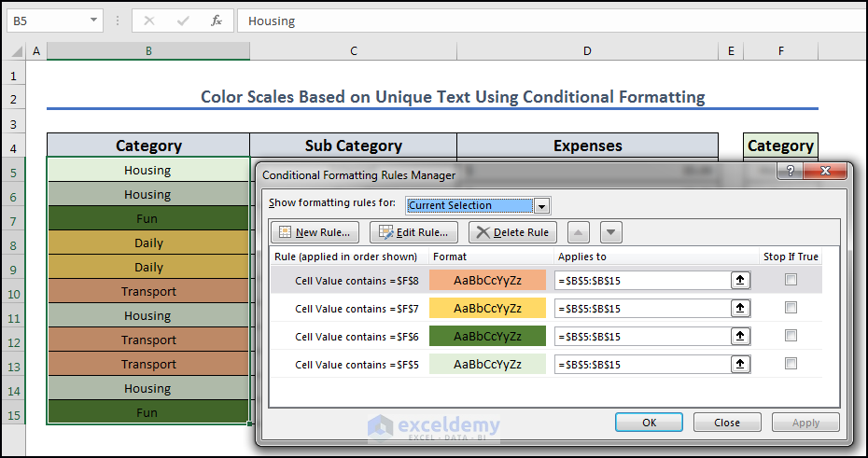
Task: Click the formula bar Enter checkmark icon
Action: tap(182, 20)
